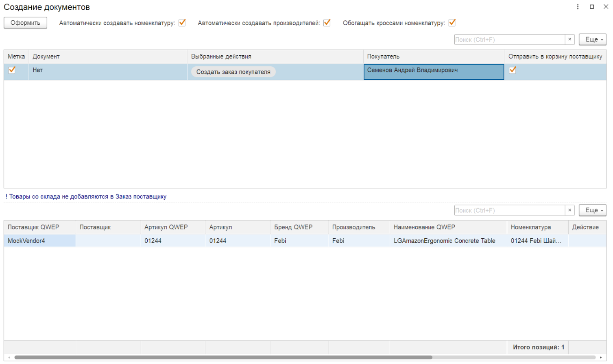Select the Семенов Андрей Владимирович buyer cell
The width and height of the screenshot is (613, 364).
pyautogui.click(x=433, y=72)
